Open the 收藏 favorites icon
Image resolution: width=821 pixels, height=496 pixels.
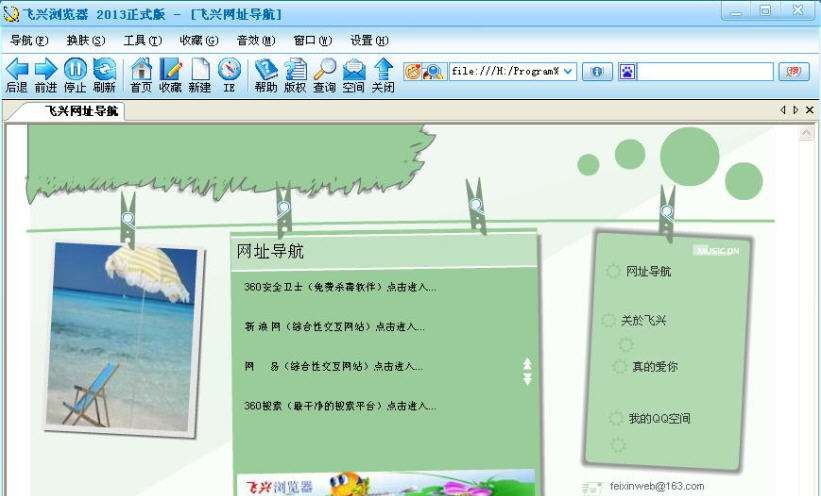170,69
